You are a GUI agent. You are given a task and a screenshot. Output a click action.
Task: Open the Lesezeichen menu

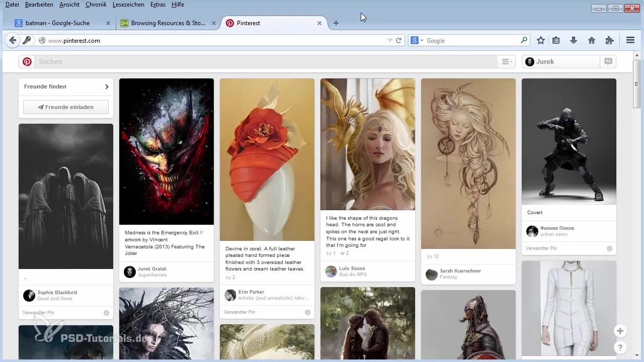pyautogui.click(x=129, y=5)
